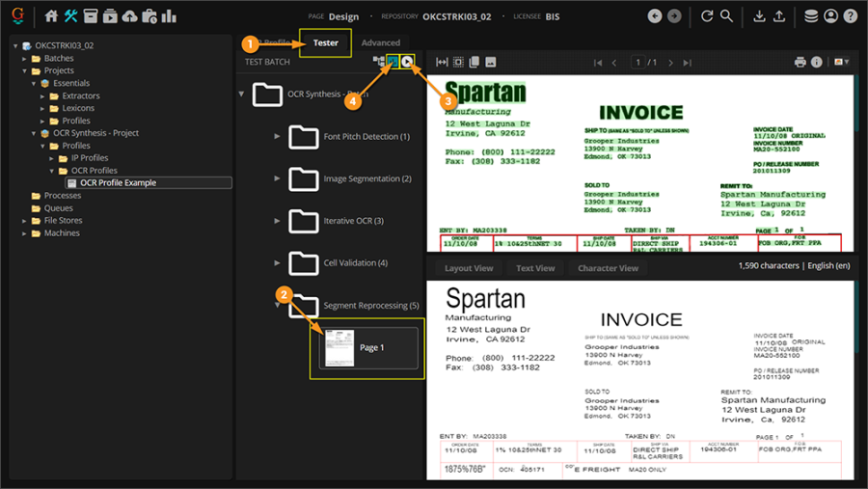868x489 pixels.
Task: Show document info with info icon
Action: [x=817, y=62]
